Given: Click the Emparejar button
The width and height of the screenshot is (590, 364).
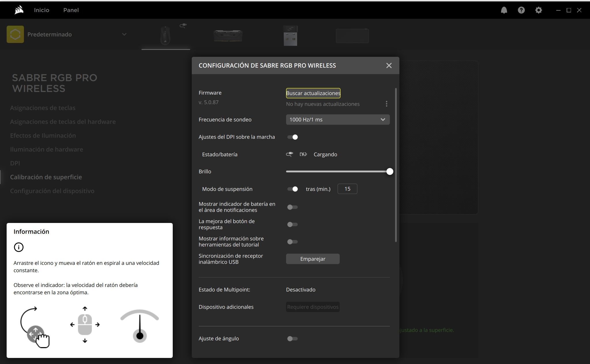Looking at the screenshot, I should click(x=313, y=259).
